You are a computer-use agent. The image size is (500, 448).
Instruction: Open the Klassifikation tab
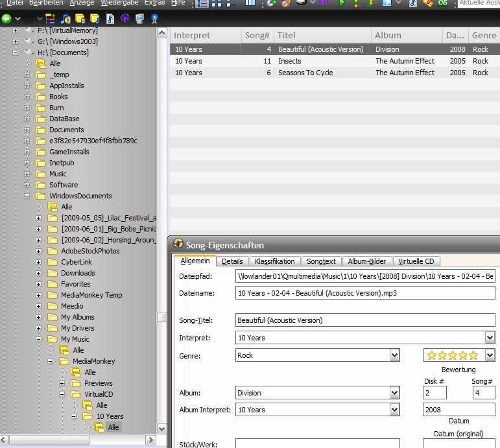point(274,261)
